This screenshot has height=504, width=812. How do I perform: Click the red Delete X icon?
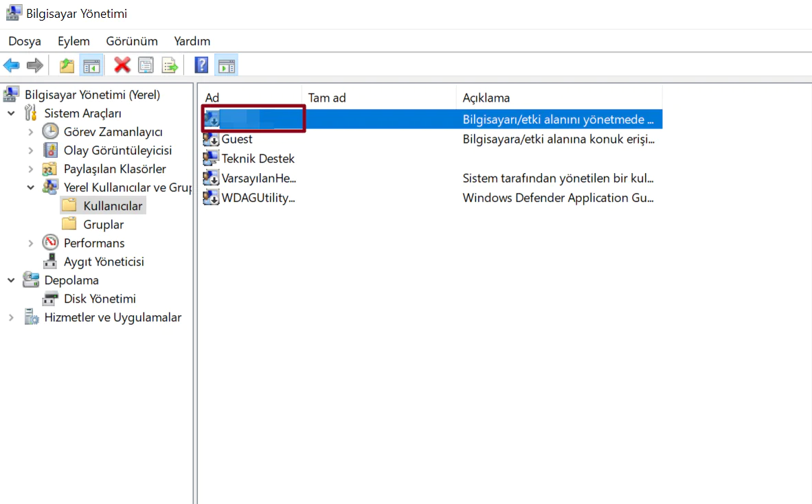tap(122, 65)
